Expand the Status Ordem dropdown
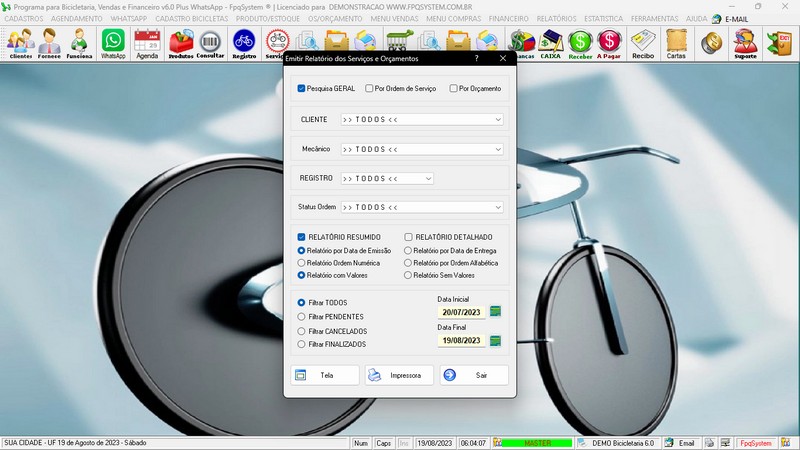The height and width of the screenshot is (450, 800). point(497,207)
